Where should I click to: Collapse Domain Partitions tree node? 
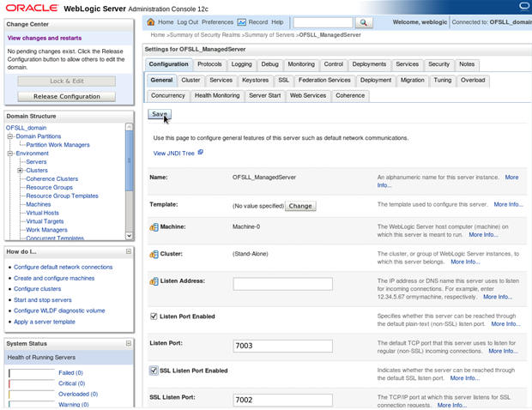pyautogui.click(x=9, y=136)
